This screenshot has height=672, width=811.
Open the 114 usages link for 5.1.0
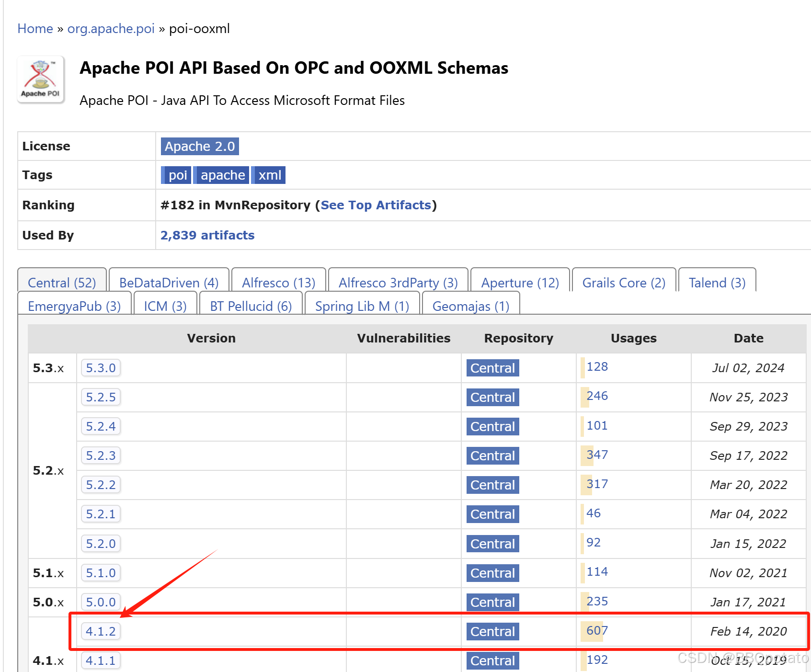point(597,572)
